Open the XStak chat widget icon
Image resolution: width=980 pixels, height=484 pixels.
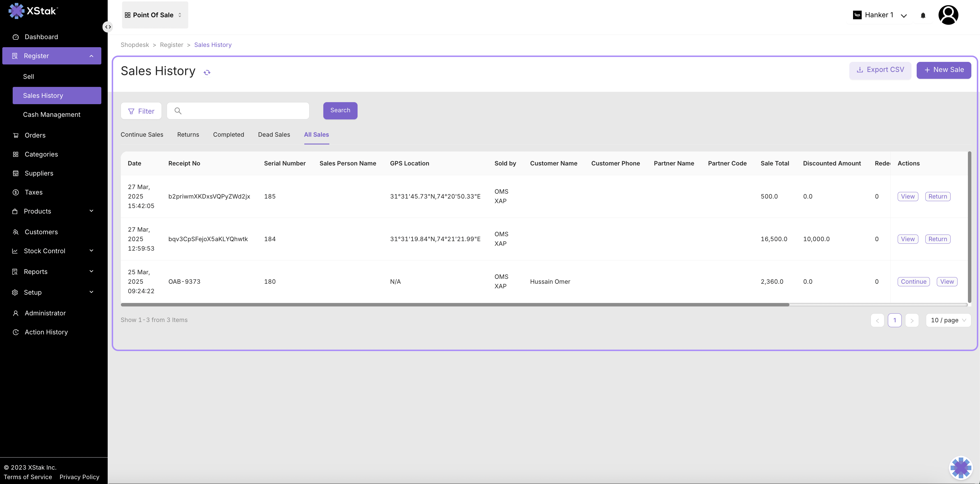point(961,467)
